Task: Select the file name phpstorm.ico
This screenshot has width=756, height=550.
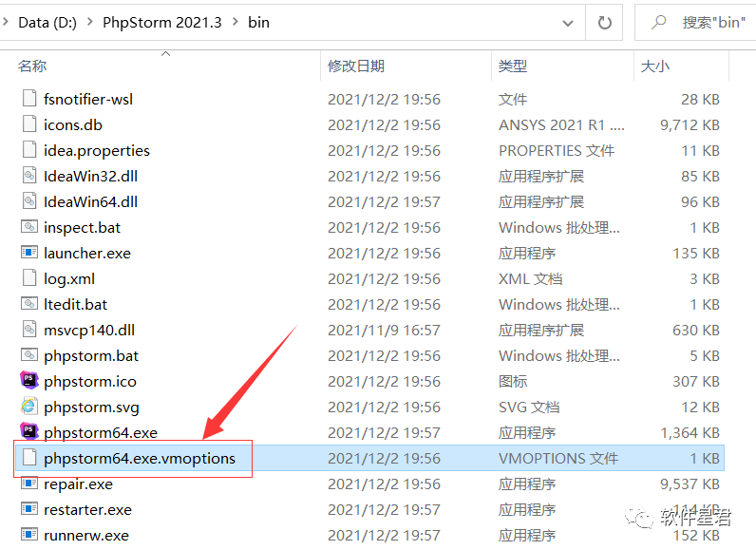Action: (90, 382)
